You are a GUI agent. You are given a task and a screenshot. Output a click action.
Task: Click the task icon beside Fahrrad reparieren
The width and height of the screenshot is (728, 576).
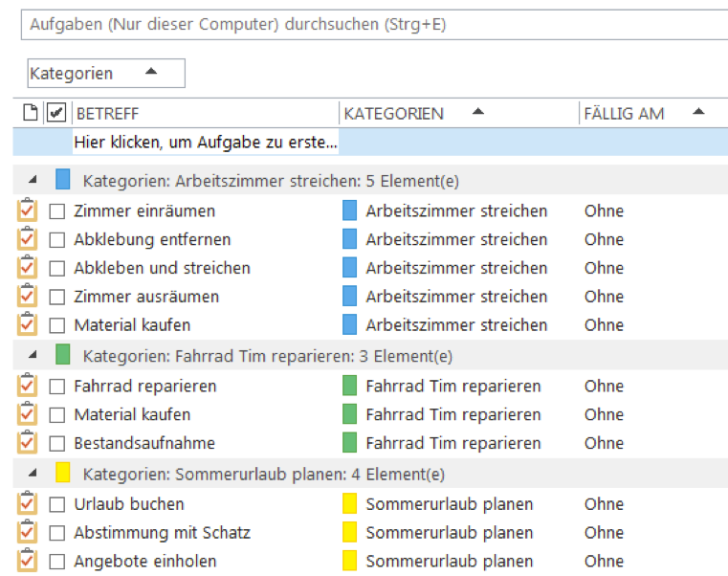[x=27, y=385]
